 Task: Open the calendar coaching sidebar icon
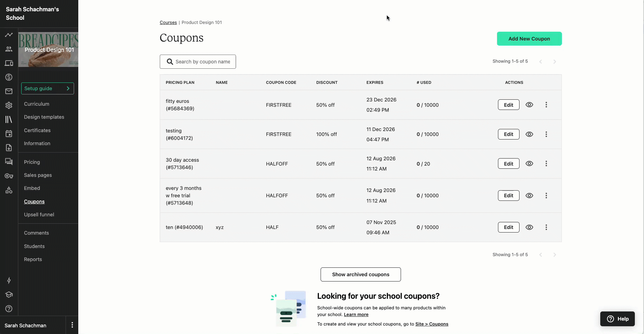pyautogui.click(x=9, y=134)
